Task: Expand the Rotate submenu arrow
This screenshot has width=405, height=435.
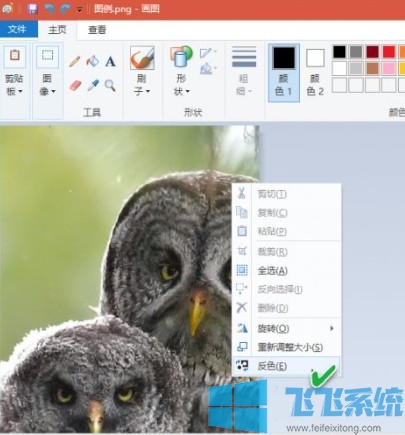Action: [x=331, y=328]
